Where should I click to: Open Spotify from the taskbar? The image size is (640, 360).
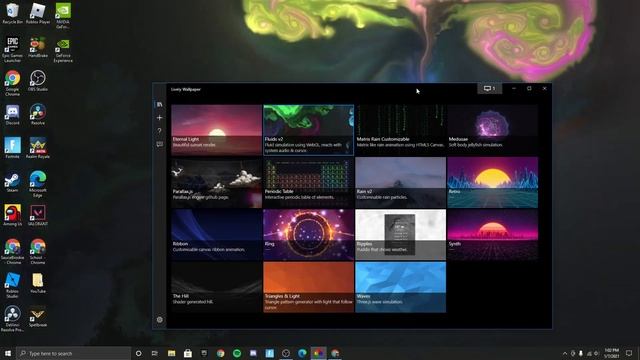coord(237,353)
